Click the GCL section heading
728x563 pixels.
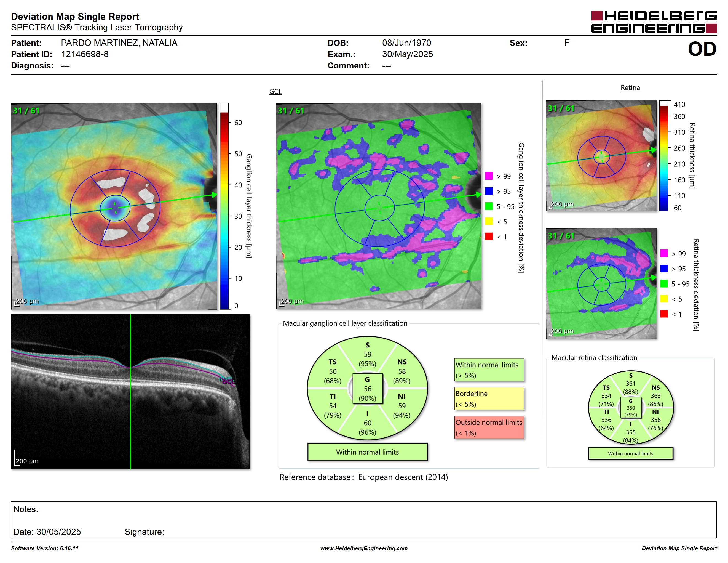point(275,91)
